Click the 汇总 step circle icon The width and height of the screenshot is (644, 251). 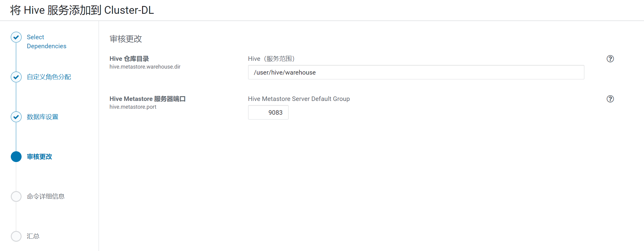coord(16,236)
